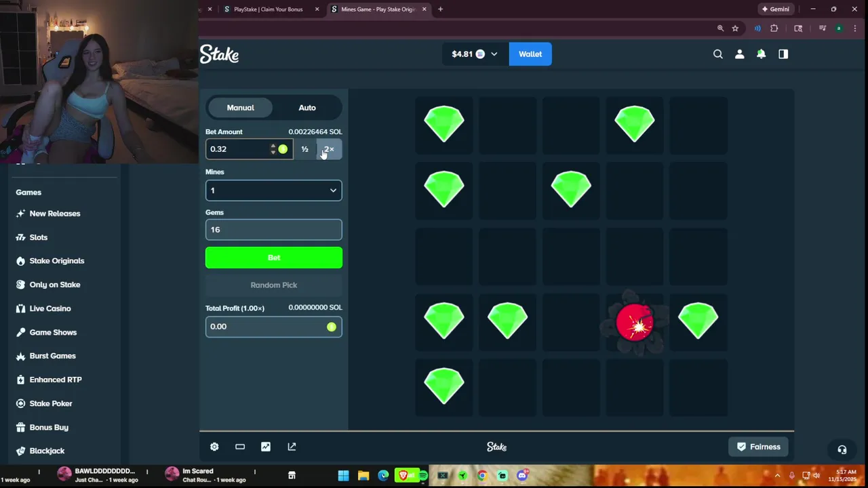868x488 pixels.
Task: Click the Bet Amount input field
Action: (237, 149)
